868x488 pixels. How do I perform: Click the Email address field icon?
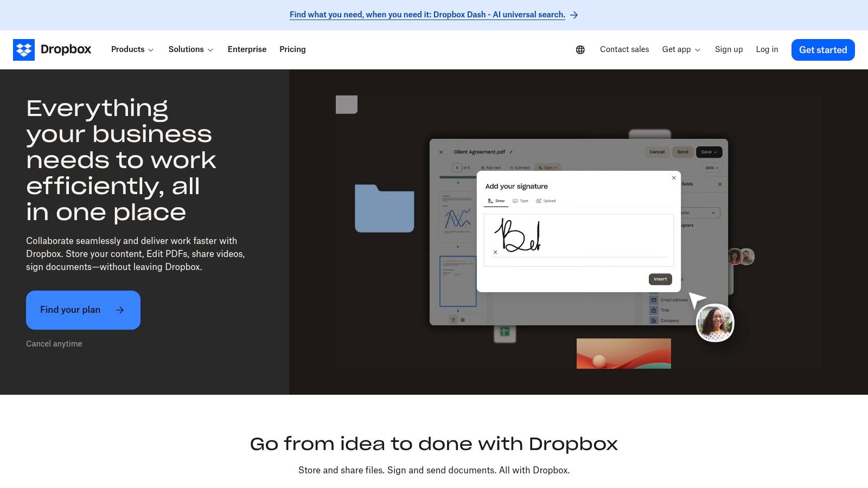click(x=654, y=300)
